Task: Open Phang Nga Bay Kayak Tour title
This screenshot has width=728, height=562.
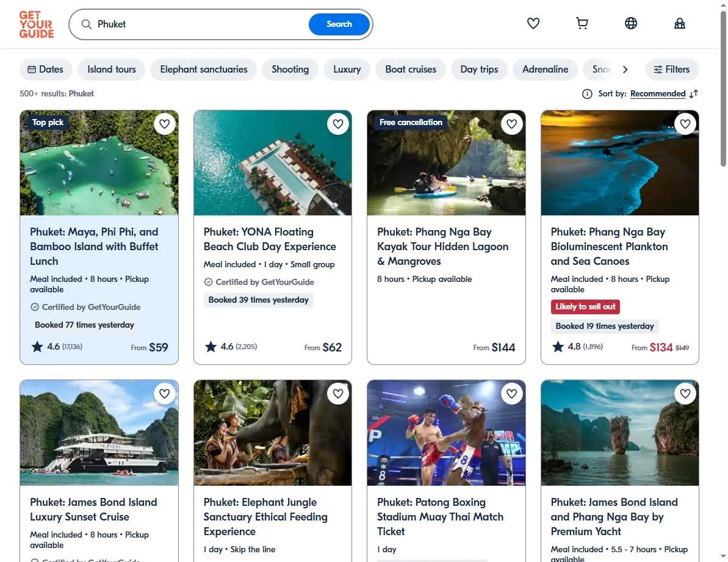Action: point(442,247)
